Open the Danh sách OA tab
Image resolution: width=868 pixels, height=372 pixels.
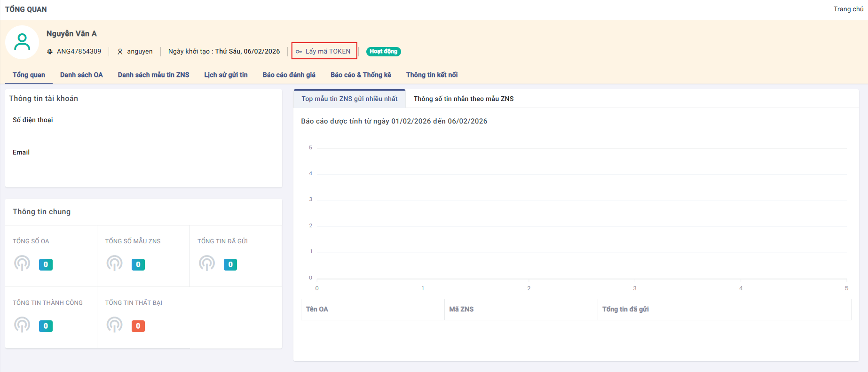[81, 75]
